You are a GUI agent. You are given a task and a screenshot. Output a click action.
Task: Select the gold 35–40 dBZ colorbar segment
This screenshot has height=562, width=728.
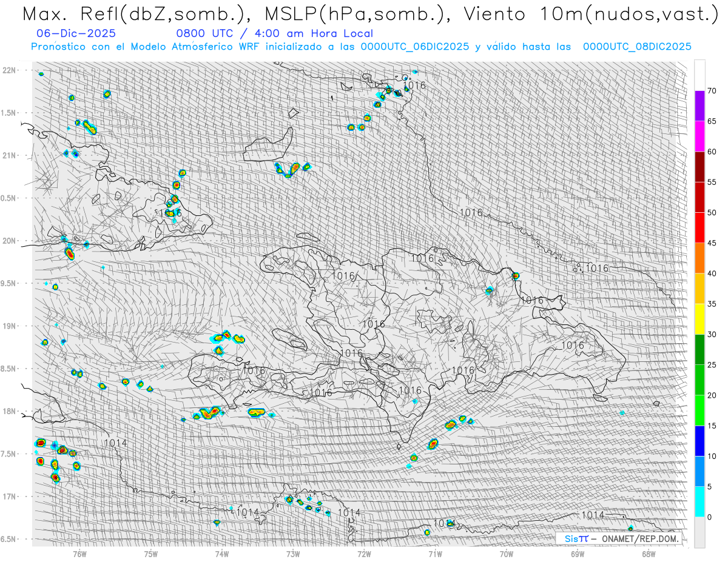tap(699, 289)
